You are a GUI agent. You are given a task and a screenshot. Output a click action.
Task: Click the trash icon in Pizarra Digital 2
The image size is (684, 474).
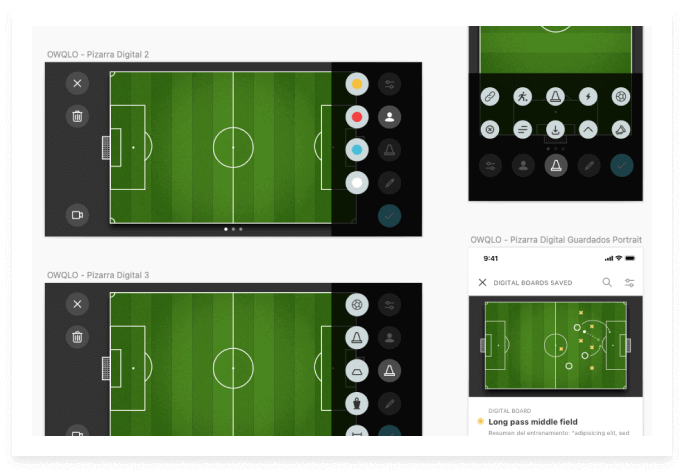[77, 116]
